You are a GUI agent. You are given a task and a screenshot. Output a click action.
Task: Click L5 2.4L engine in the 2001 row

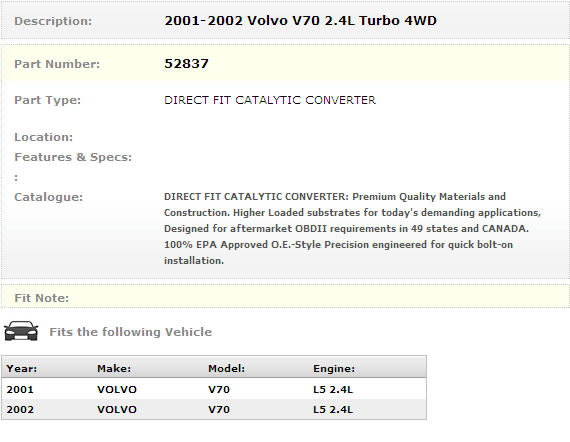point(333,389)
